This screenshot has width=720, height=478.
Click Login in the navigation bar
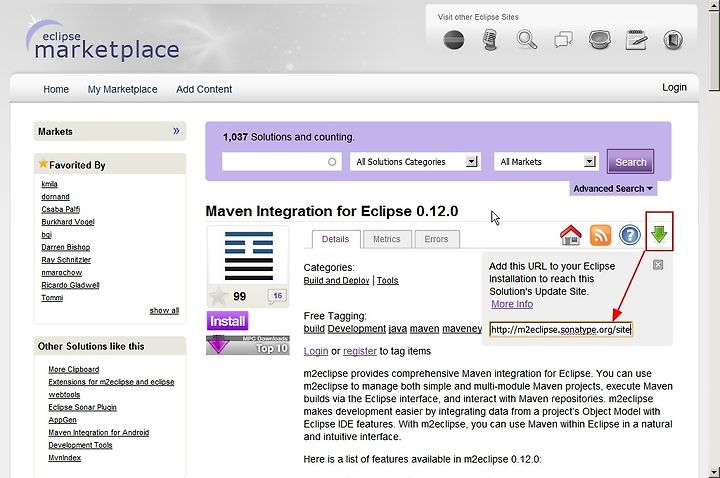(x=675, y=87)
